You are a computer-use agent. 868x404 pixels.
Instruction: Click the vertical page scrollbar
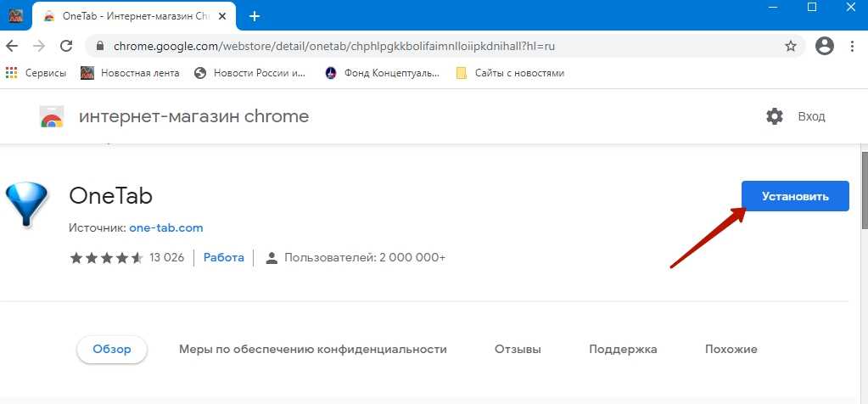pos(863,195)
